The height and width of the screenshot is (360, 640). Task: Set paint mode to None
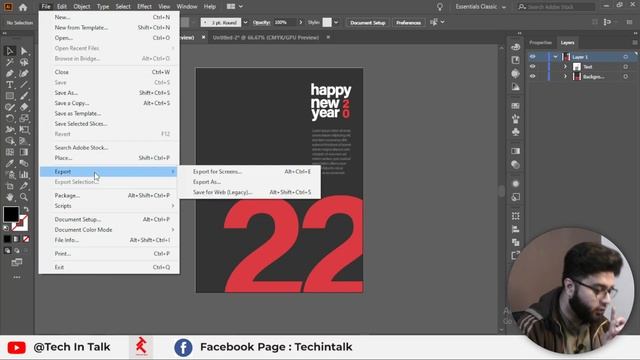[26, 239]
